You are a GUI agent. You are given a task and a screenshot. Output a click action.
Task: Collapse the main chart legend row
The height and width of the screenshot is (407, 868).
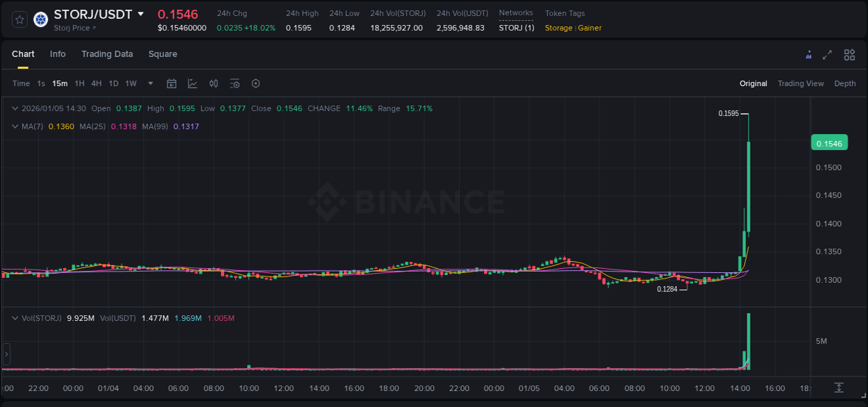tap(15, 108)
